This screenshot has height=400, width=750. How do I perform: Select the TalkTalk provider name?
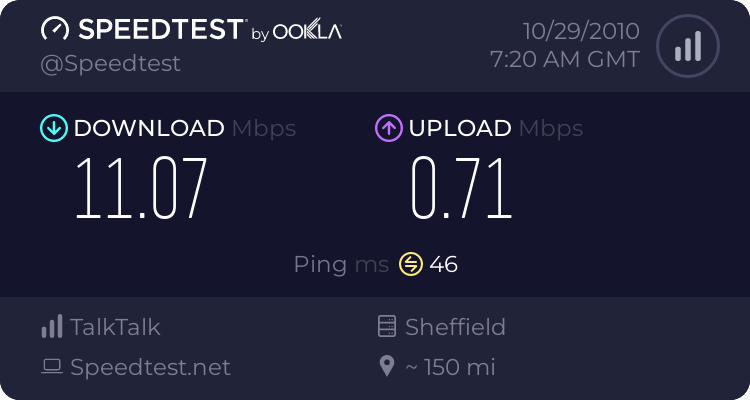115,327
